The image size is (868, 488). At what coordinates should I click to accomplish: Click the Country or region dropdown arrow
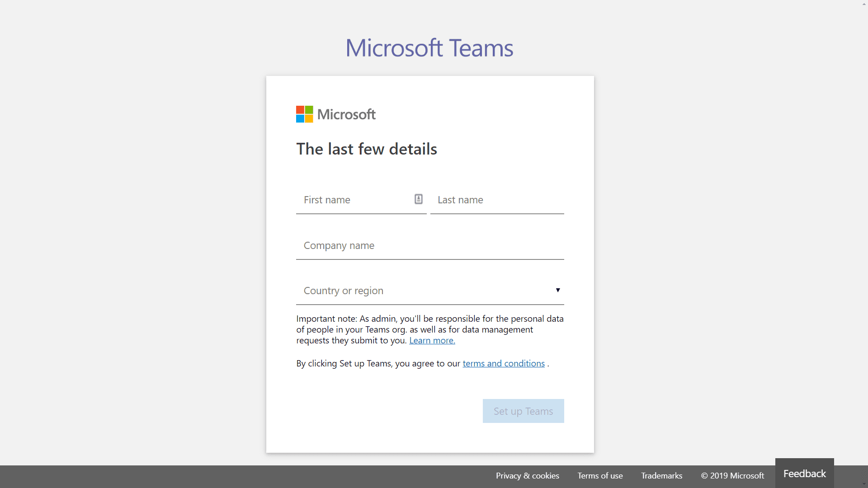tap(558, 290)
